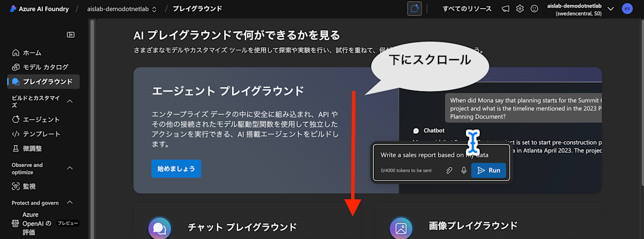Open the 画像プレイグラウンド card
Viewport: 644px width, 239px height.
(x=488, y=221)
